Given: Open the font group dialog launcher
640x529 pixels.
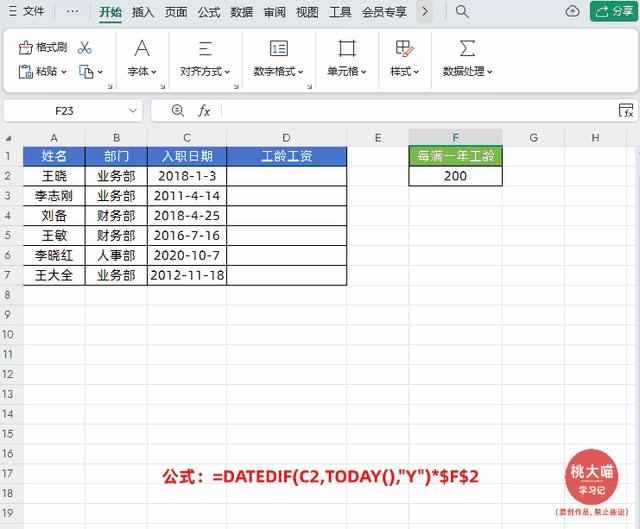Looking at the screenshot, I should tap(162, 87).
